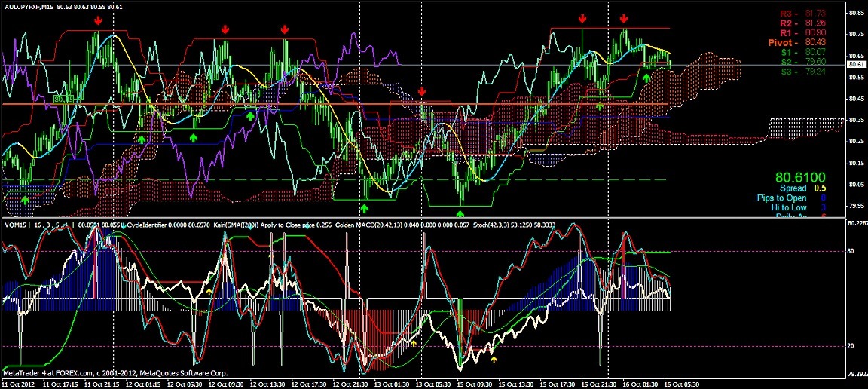Click the 15 Oct 17:30 time axis label

pyautogui.click(x=556, y=384)
